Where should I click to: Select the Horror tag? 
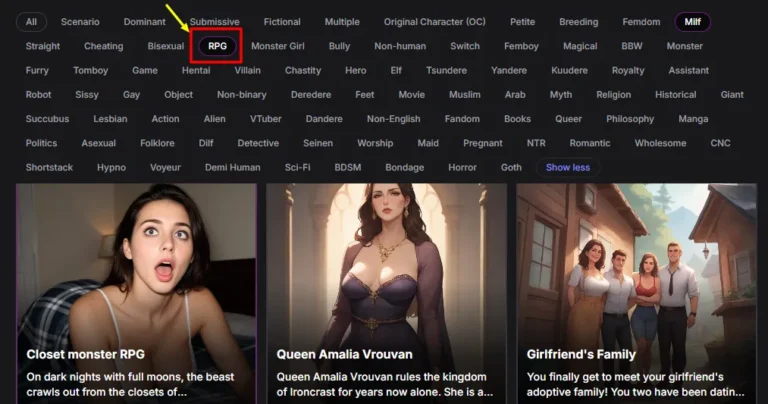click(x=462, y=167)
